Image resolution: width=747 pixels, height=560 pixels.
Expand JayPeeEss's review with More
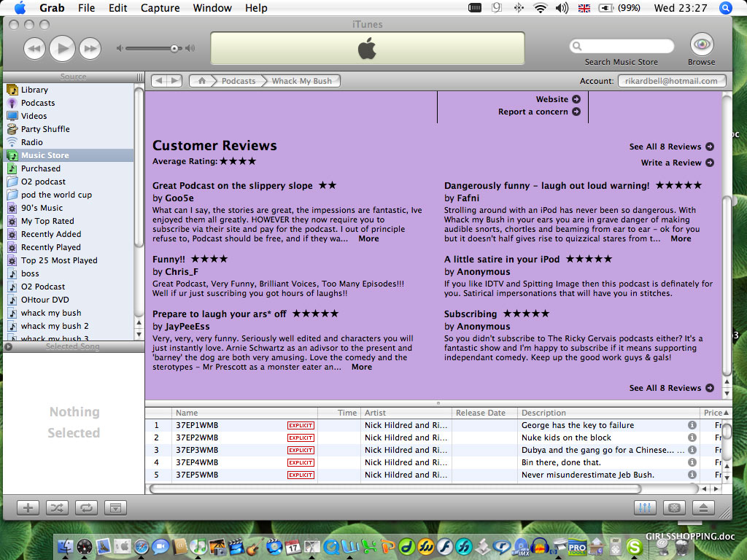(x=362, y=367)
